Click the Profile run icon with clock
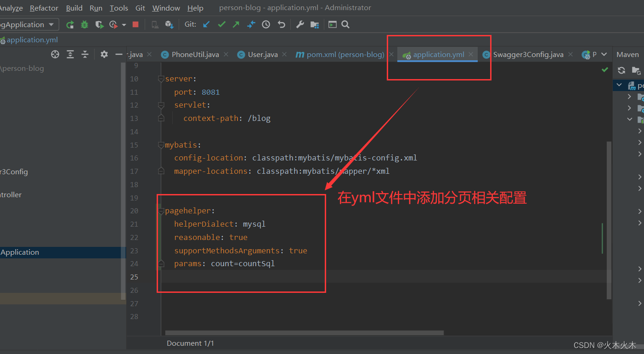 tap(113, 25)
